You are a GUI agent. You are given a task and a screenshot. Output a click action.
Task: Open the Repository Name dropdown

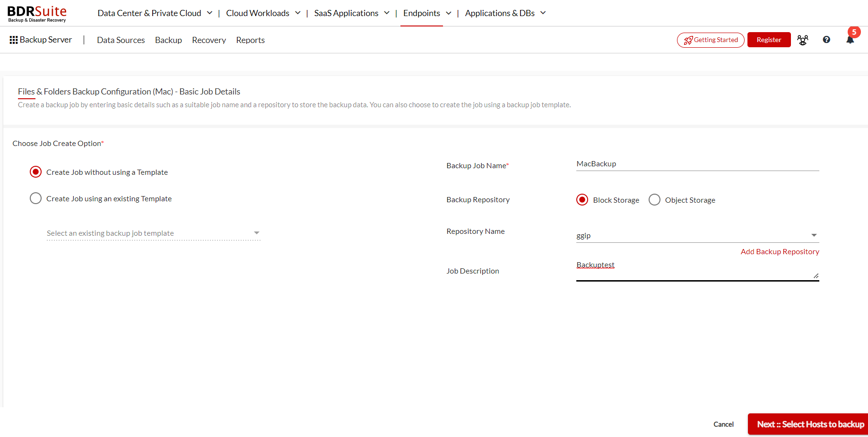click(697, 235)
